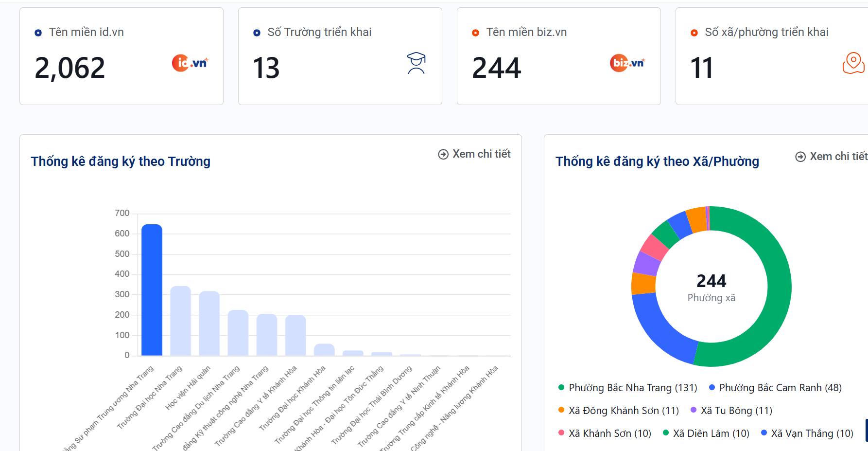Click the orange map location pin icon
Screen dimensions: 868x451
853,63
